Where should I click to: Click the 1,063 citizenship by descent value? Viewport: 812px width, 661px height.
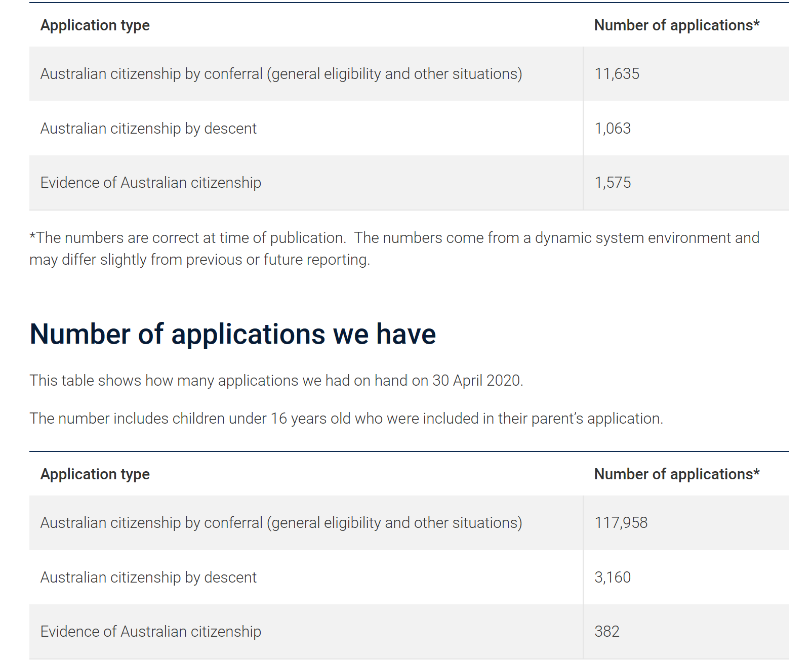(613, 129)
